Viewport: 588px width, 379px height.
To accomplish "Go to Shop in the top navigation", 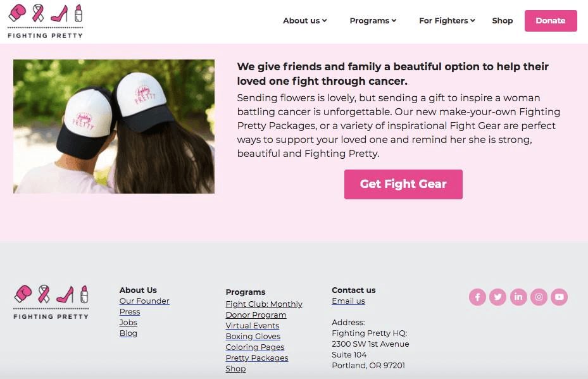I will tap(503, 21).
